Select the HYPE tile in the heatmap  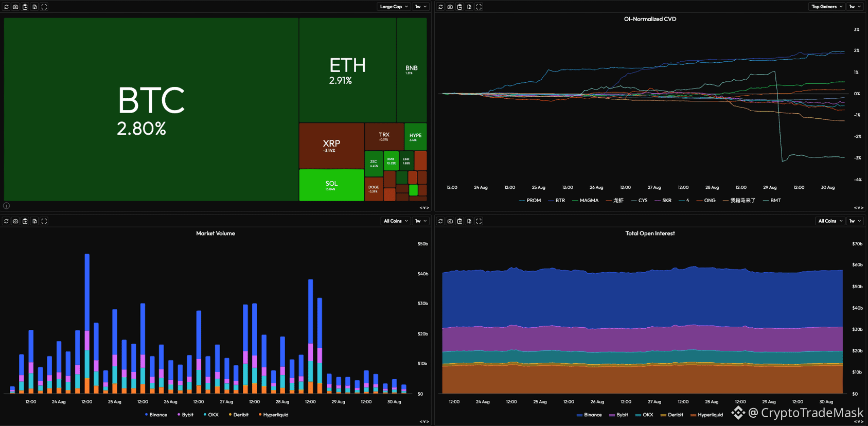coord(415,136)
